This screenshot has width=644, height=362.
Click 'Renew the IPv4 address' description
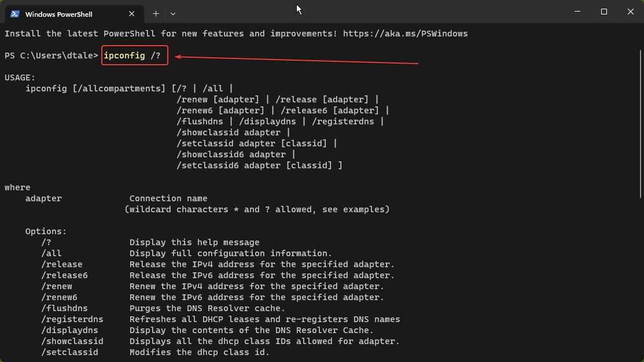click(257, 286)
